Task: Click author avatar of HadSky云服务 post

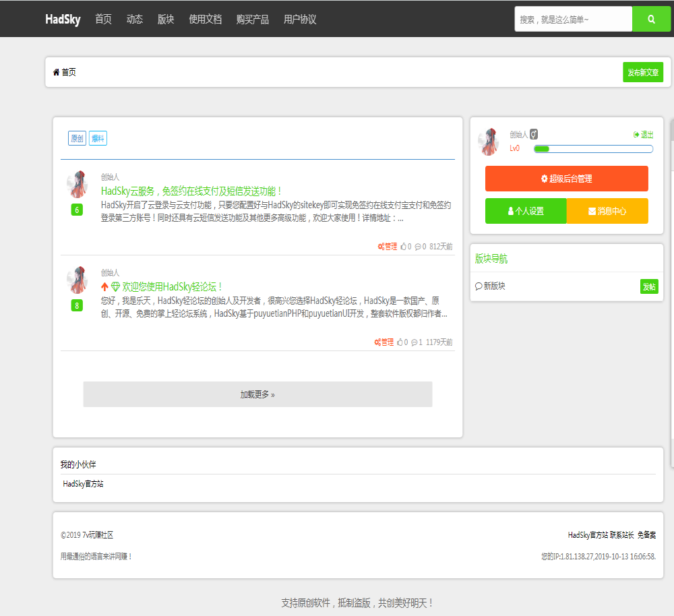Action: 78,184
